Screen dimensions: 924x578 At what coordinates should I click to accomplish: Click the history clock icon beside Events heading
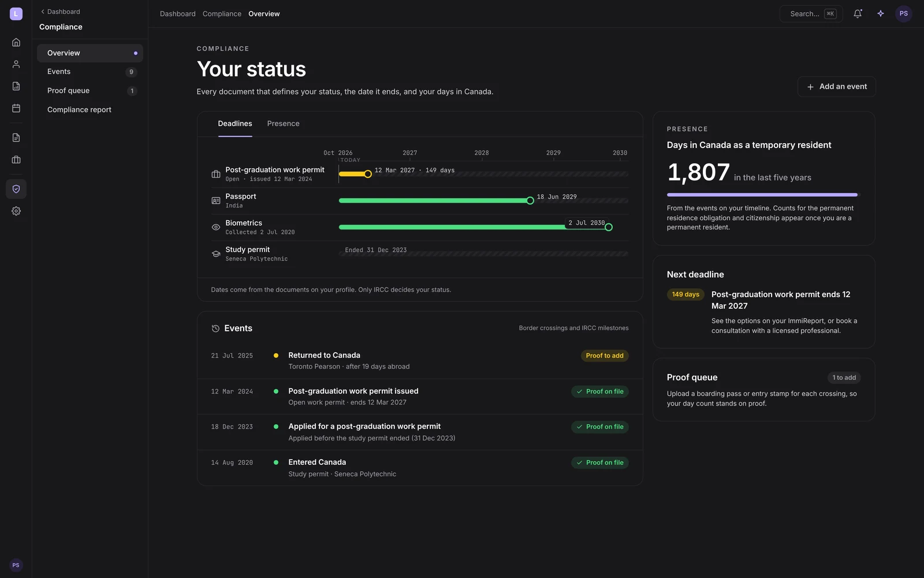coord(215,328)
